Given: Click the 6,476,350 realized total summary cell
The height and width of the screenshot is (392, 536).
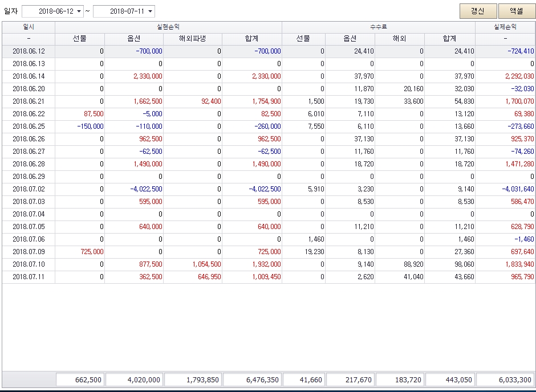Looking at the screenshot, I should 251,379.
